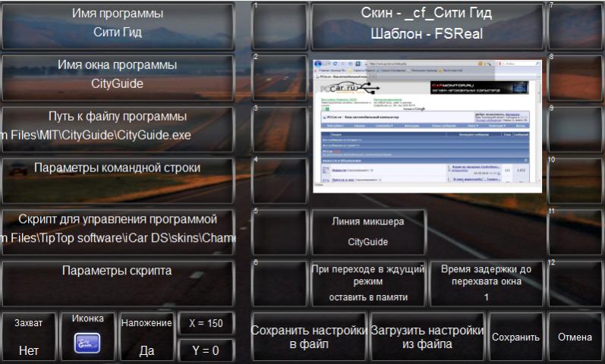Change the Линия микшера selection

[x=368, y=232]
